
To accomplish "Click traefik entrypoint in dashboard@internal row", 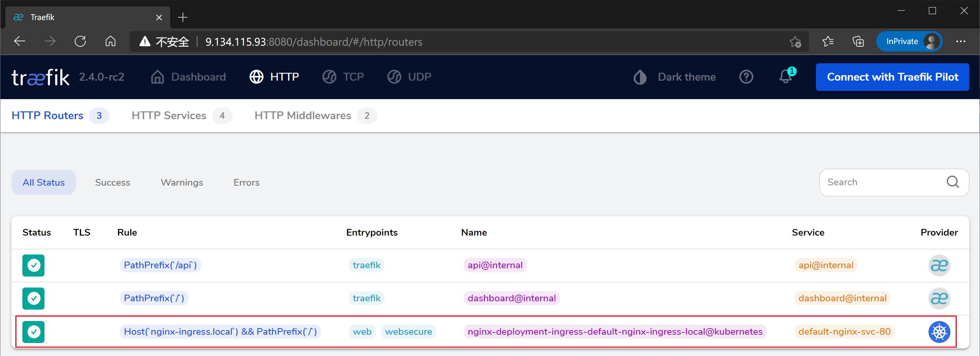I will click(x=367, y=298).
